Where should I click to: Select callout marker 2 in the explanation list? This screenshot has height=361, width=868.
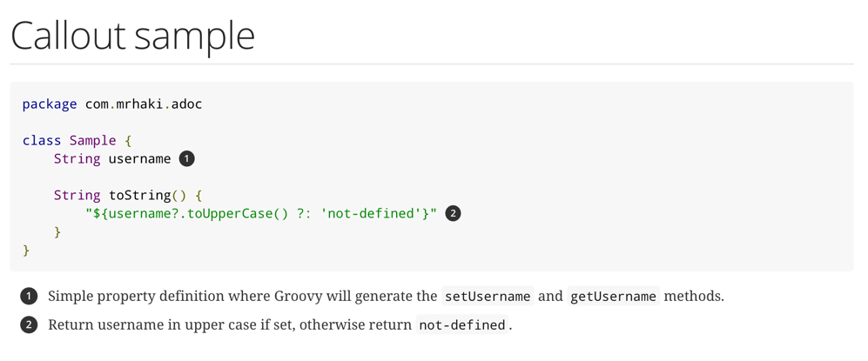[x=29, y=325]
